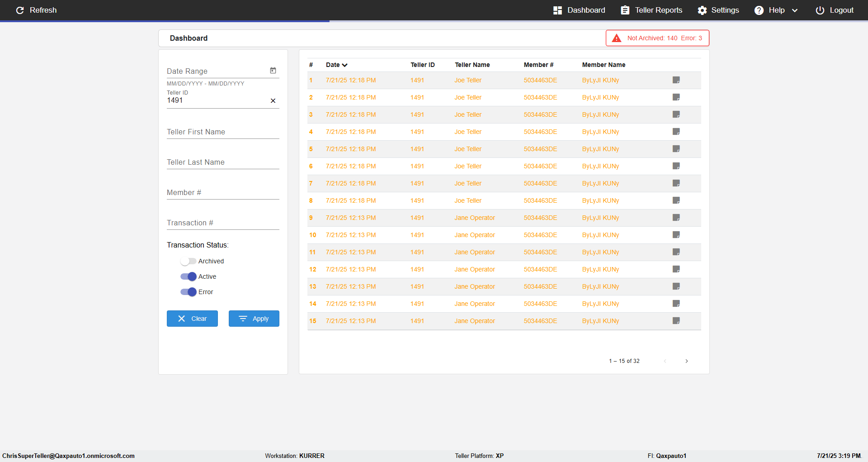Enable the Archived status toggle
The image size is (868, 462).
tap(188, 261)
